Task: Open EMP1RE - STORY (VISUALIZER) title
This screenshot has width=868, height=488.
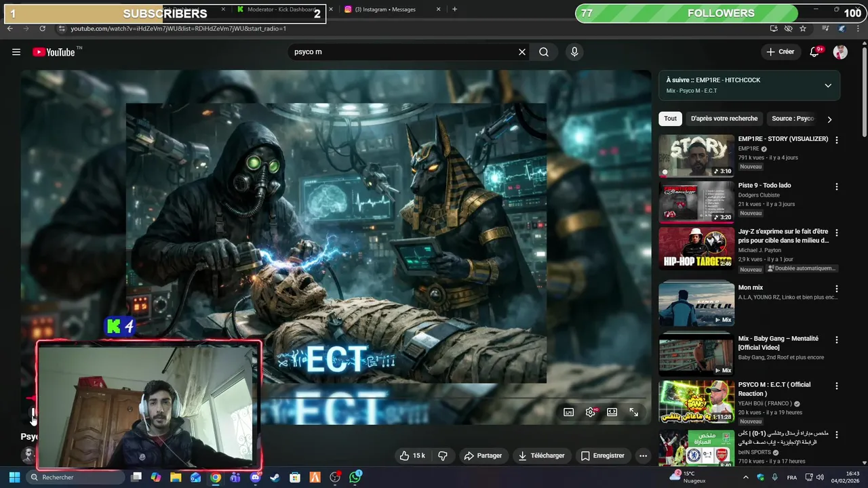Action: point(783,139)
